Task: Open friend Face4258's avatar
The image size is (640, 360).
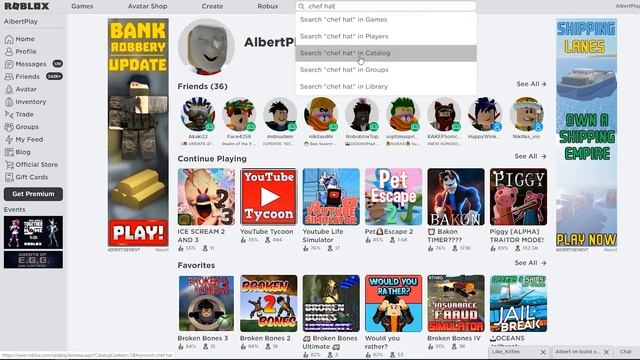Action: click(x=239, y=114)
